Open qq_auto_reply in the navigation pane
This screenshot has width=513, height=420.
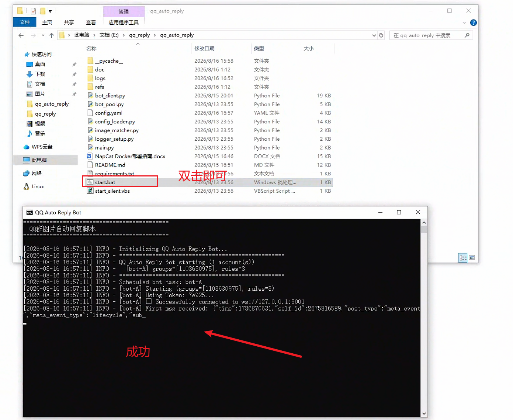tap(52, 104)
